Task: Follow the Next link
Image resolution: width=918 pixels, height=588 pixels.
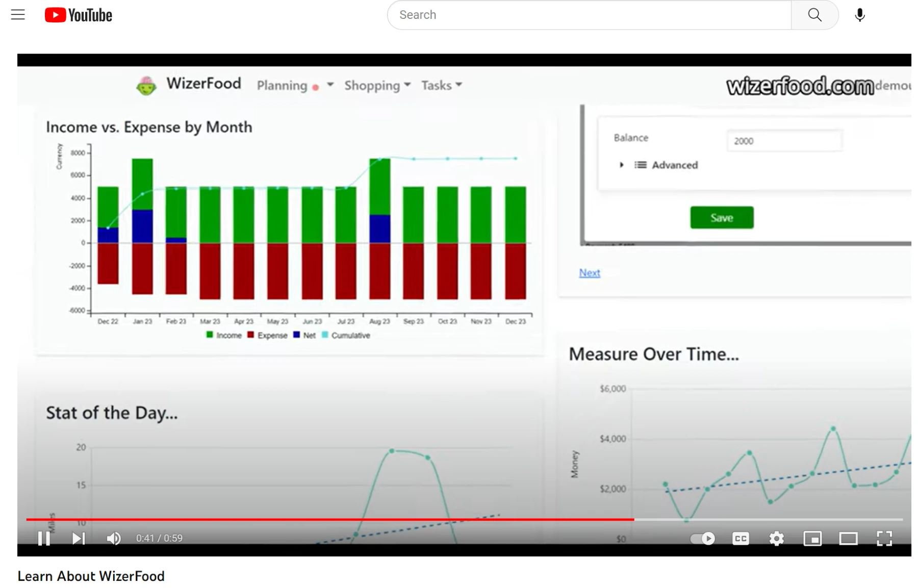Action: click(x=590, y=273)
